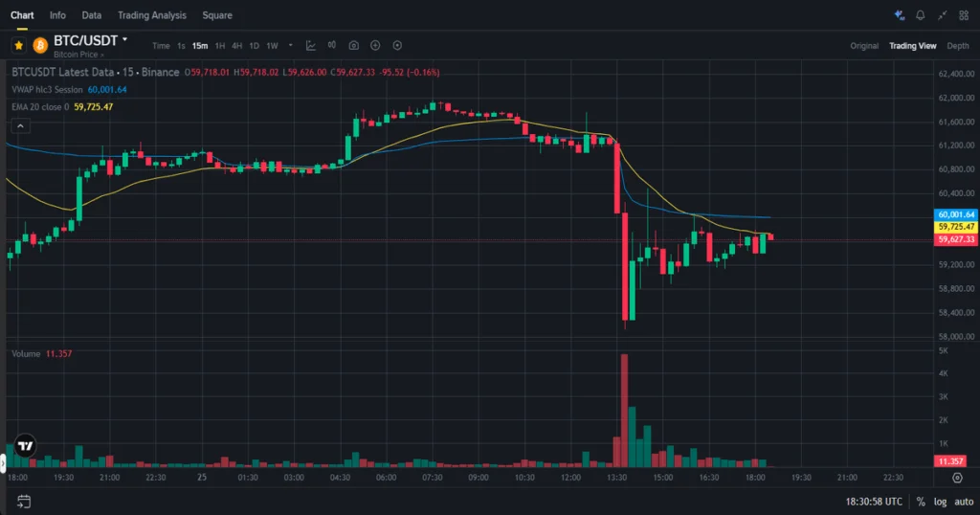
Task: Open chart settings circle icon in toolbar
Action: click(397, 46)
